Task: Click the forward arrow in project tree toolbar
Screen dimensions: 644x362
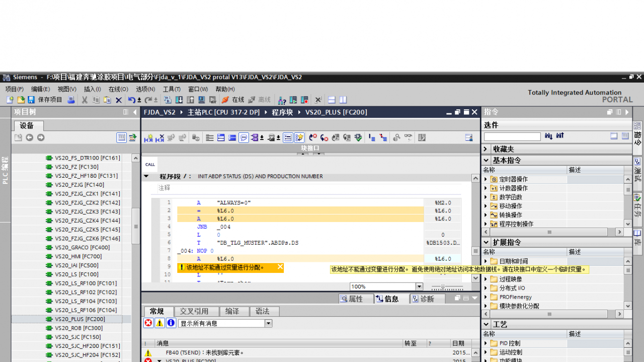Action: coord(41,137)
